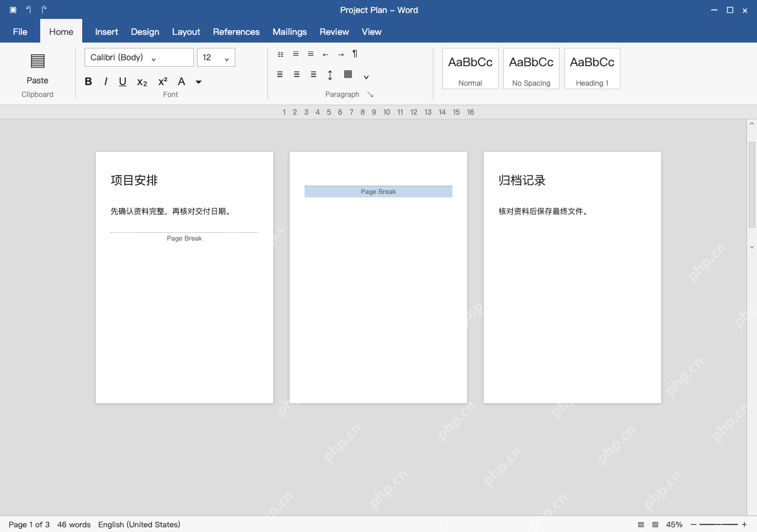This screenshot has height=532, width=757.
Task: Open the Calibri (Body) font dropdown
Action: pyautogui.click(x=139, y=57)
